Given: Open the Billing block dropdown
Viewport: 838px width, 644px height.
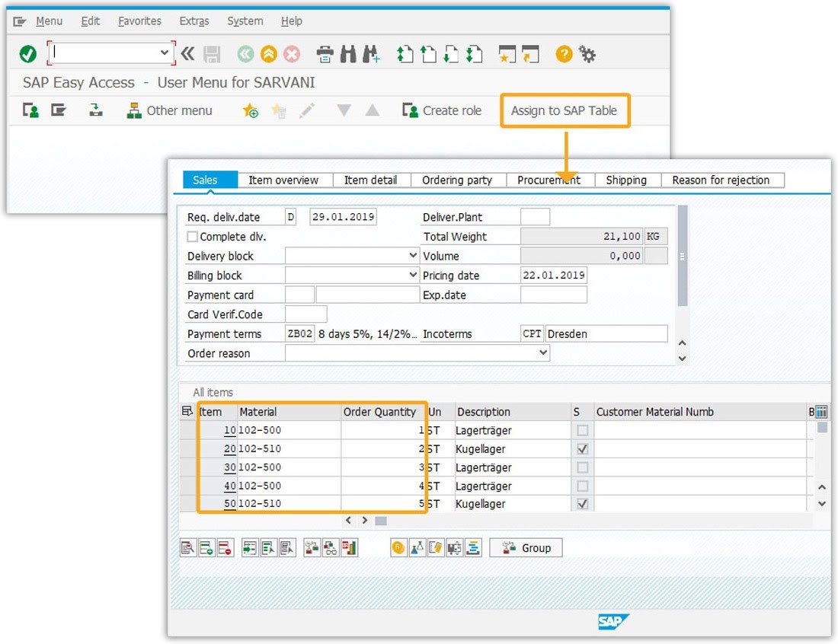Looking at the screenshot, I should pos(413,275).
